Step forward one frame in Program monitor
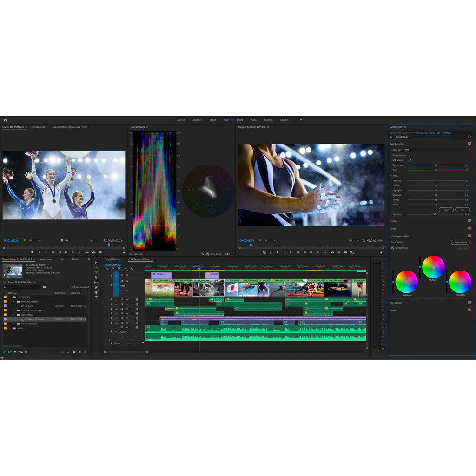The image size is (476, 476). click(x=318, y=252)
